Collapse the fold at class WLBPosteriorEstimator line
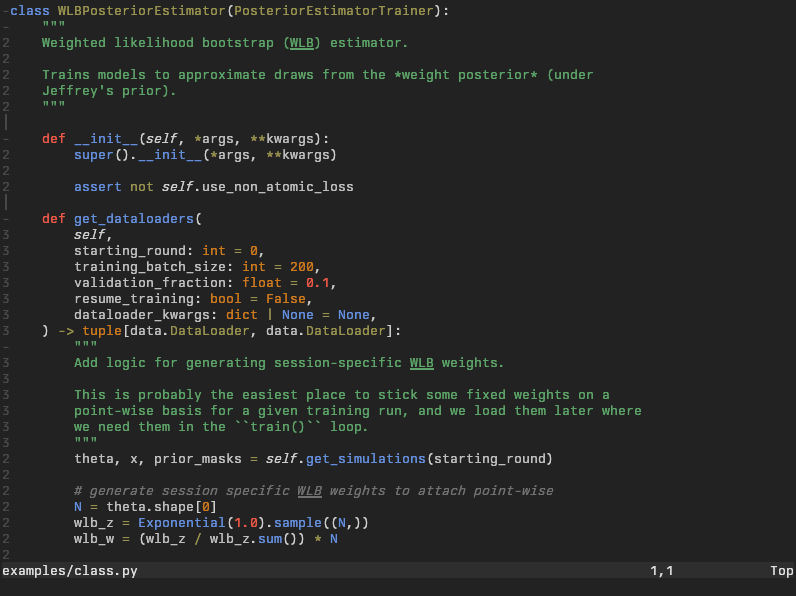The height and width of the screenshot is (596, 796). 5,11
